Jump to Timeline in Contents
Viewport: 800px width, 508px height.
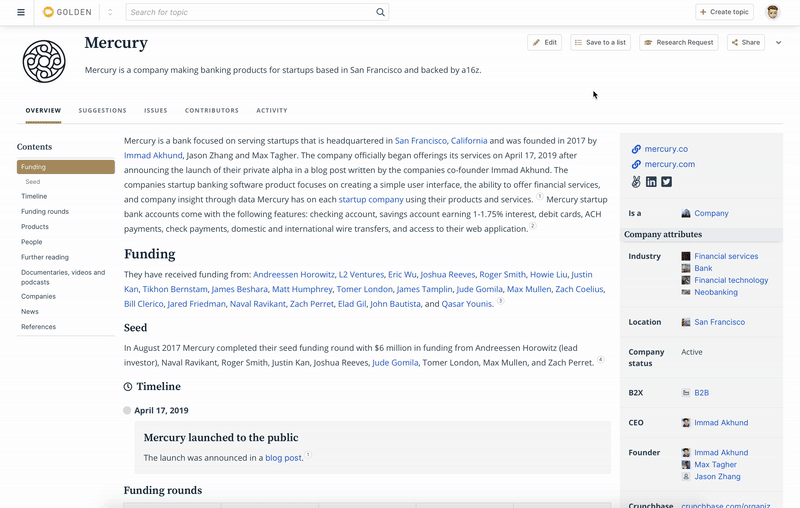click(x=34, y=196)
